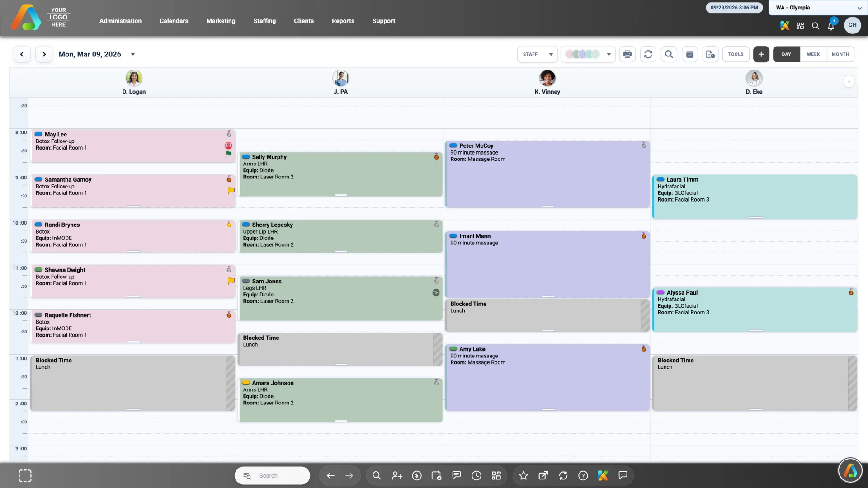Open the document clock icon in toolbar
Viewport: 868px width, 488px height.
point(710,54)
